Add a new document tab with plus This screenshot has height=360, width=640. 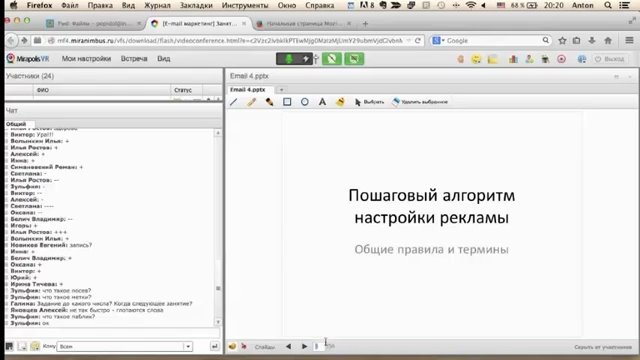pyautogui.click(x=281, y=89)
